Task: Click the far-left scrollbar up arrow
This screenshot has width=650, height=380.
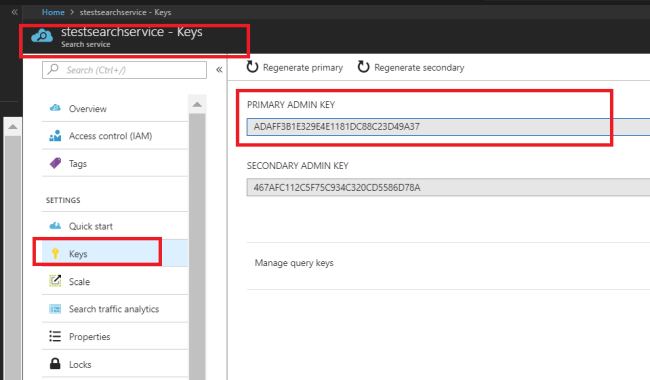Action: click(x=13, y=126)
